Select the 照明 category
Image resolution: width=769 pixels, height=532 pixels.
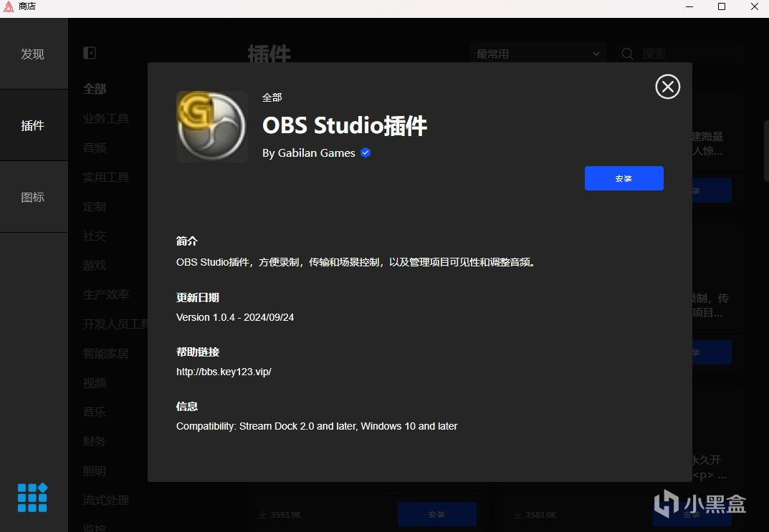click(94, 470)
